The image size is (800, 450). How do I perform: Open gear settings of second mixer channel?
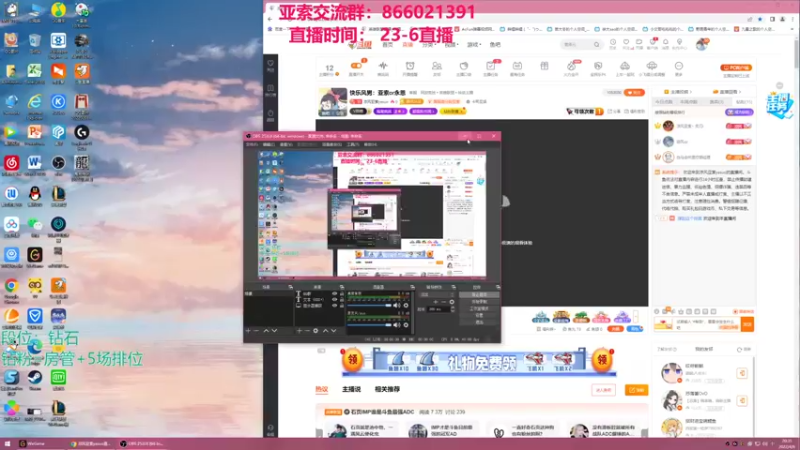click(x=406, y=325)
